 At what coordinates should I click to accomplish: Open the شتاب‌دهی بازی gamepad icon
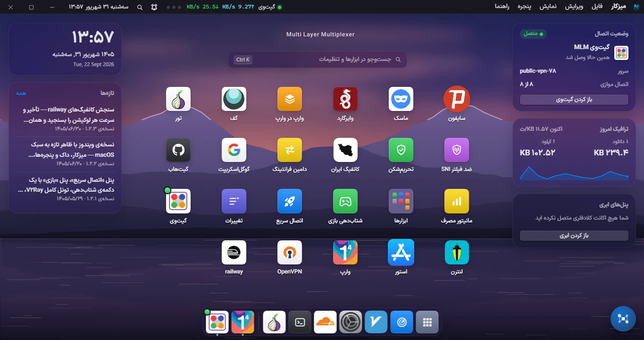pos(345,201)
